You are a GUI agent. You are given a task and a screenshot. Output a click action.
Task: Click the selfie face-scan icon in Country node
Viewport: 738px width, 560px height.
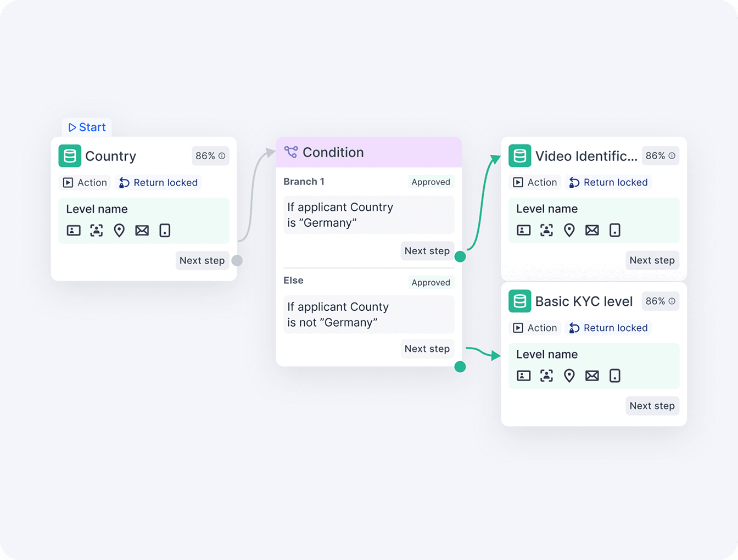coord(97,231)
